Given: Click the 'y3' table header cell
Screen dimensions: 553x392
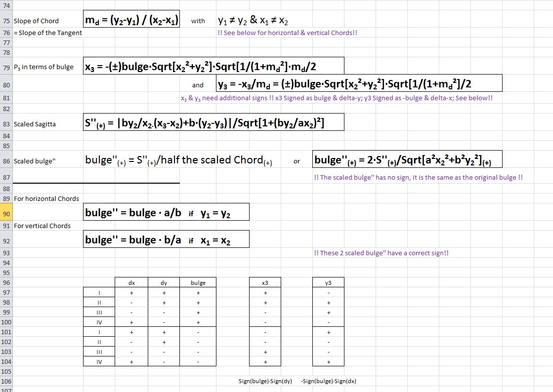Looking at the screenshot, I should tap(328, 283).
